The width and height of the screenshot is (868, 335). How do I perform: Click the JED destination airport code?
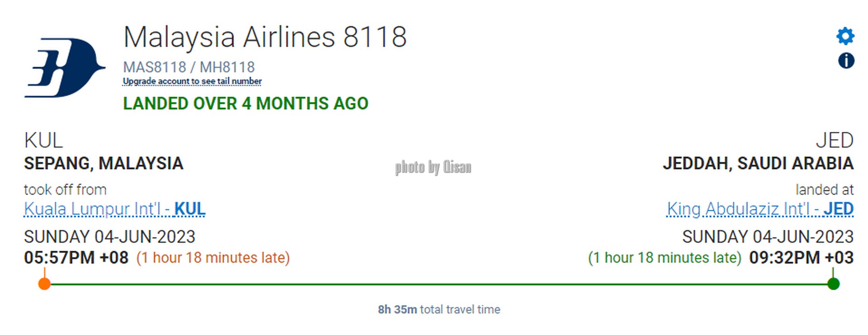[835, 140]
